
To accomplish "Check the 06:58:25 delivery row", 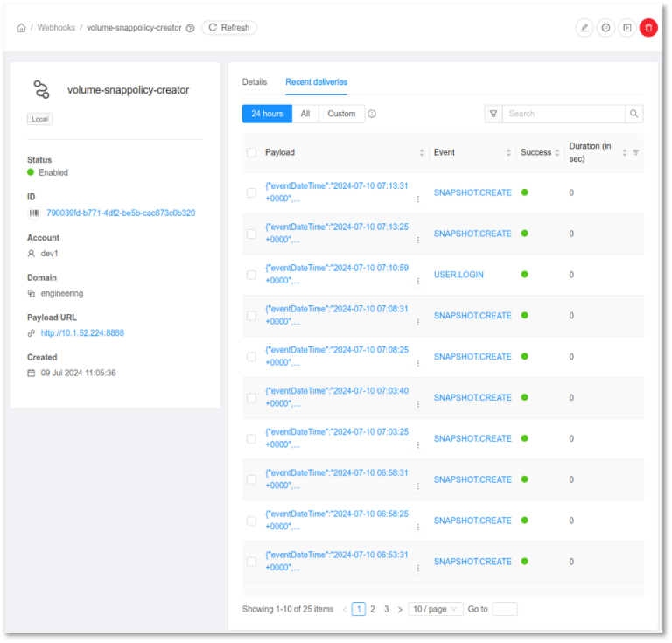I will point(252,521).
